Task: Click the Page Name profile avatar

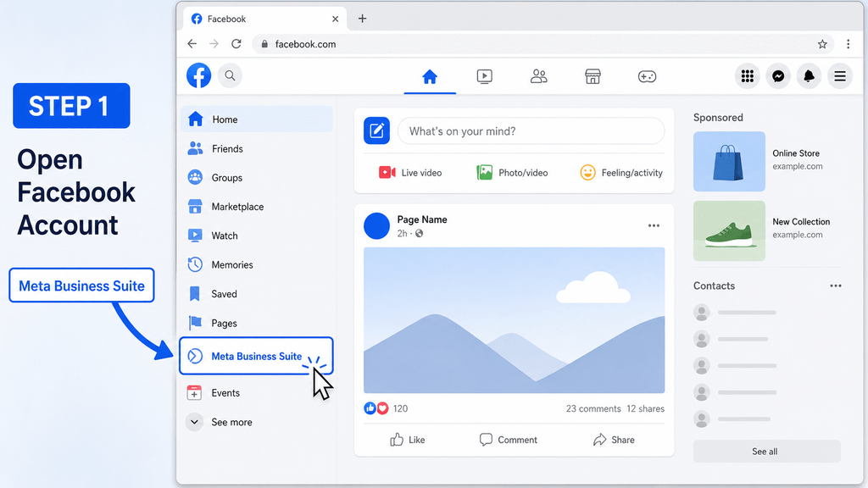Action: [x=376, y=225]
